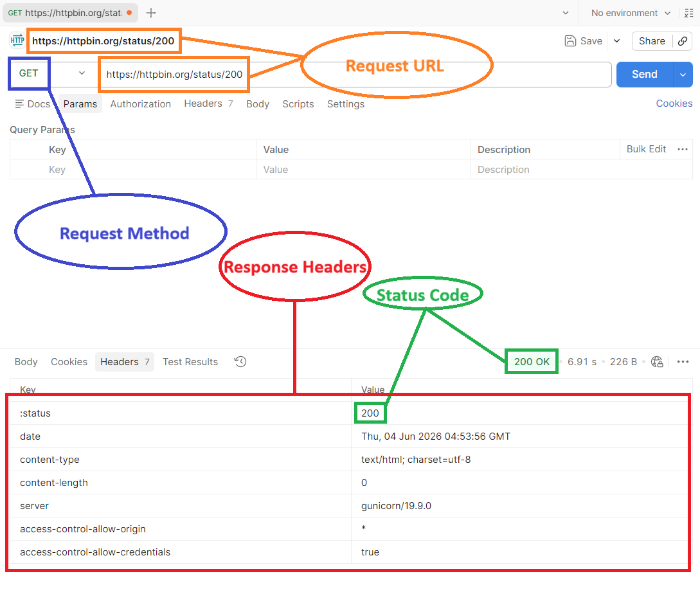Select the date header value
Viewport: 700px width, 603px height.
tap(436, 436)
